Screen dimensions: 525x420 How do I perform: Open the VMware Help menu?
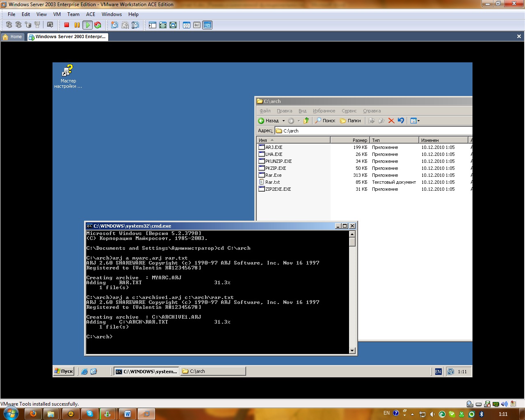point(133,14)
